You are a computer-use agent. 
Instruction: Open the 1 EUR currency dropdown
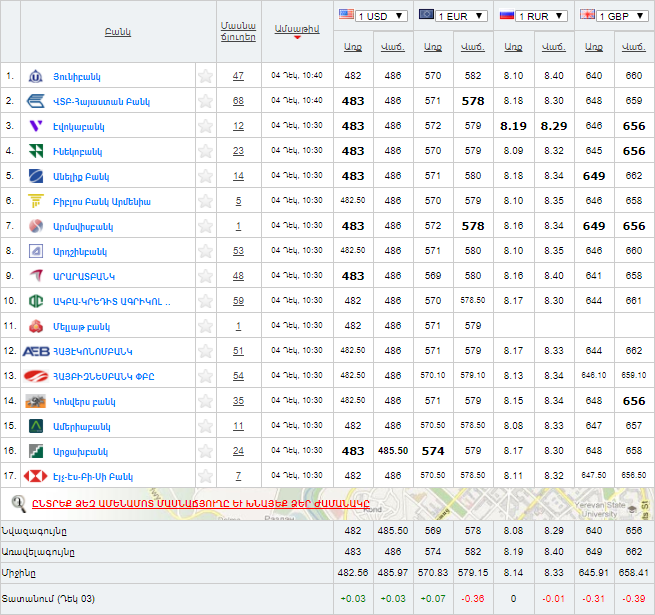(461, 16)
